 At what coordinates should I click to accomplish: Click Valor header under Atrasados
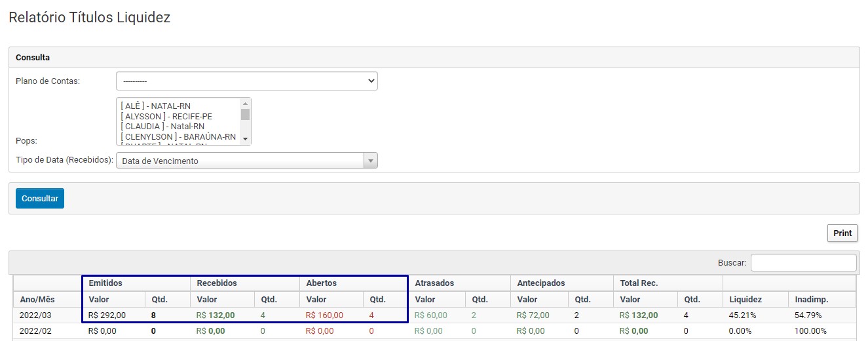tap(425, 299)
